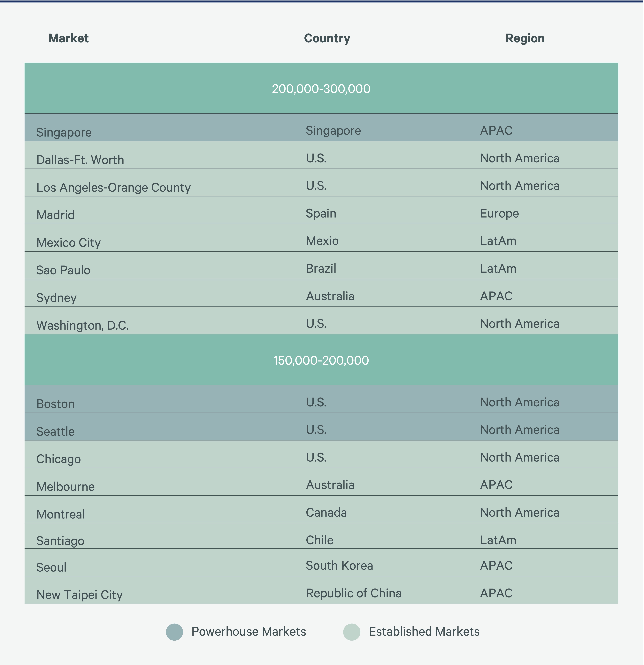Click the Mexio country cell

pos(323,241)
